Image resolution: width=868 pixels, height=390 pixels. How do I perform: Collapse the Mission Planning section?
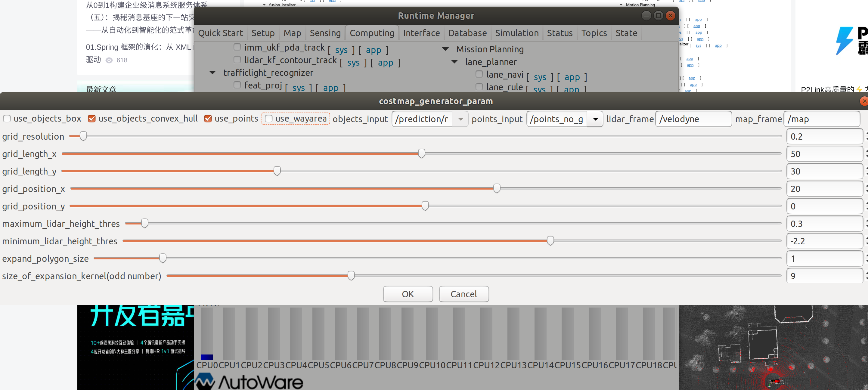(x=445, y=49)
